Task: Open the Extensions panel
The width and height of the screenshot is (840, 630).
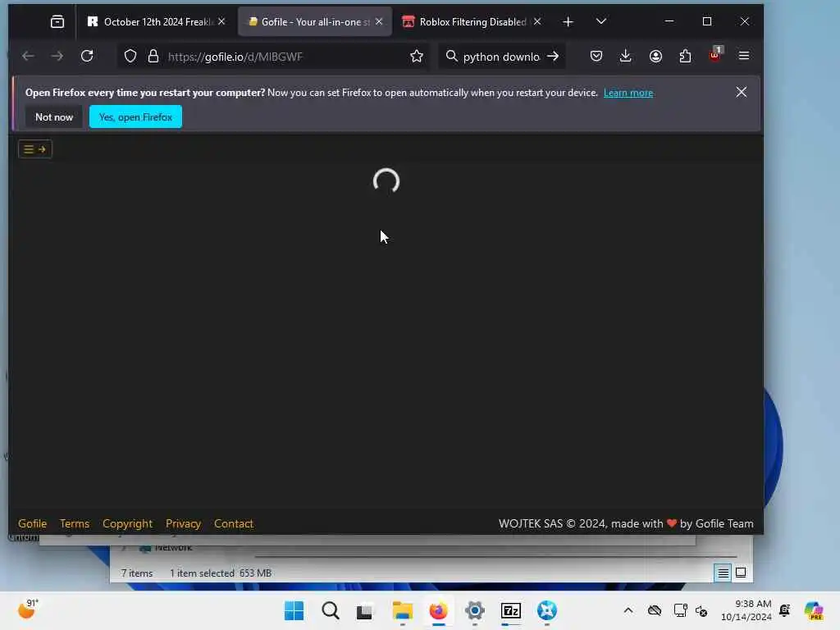Action: click(x=685, y=56)
